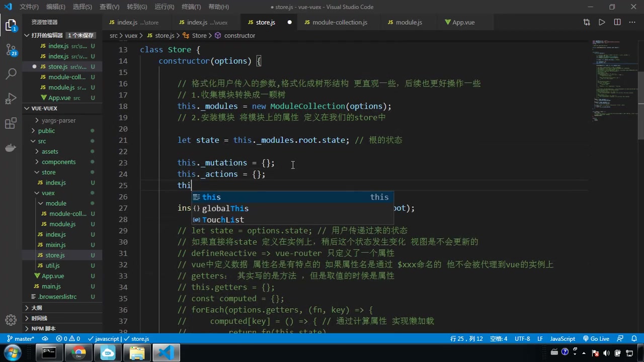Expand the NPM scripts section
Image resolution: width=644 pixels, height=362 pixels.
click(x=63, y=329)
